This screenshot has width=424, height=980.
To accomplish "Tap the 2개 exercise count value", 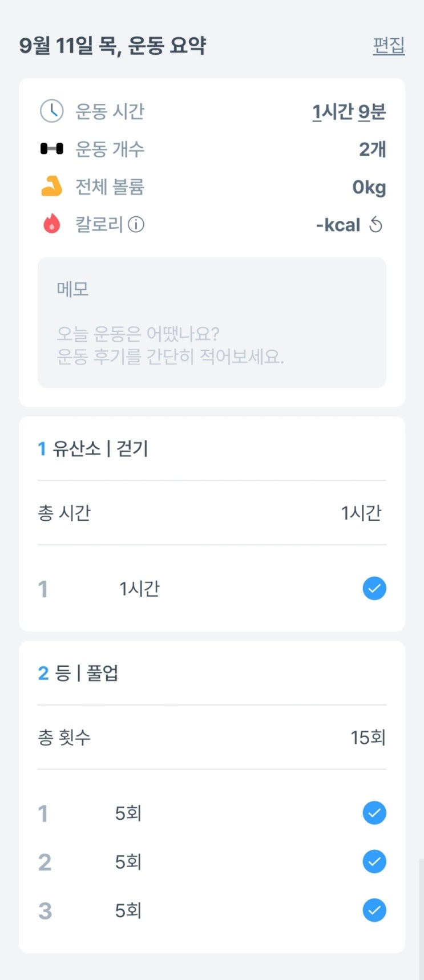I will click(x=372, y=149).
